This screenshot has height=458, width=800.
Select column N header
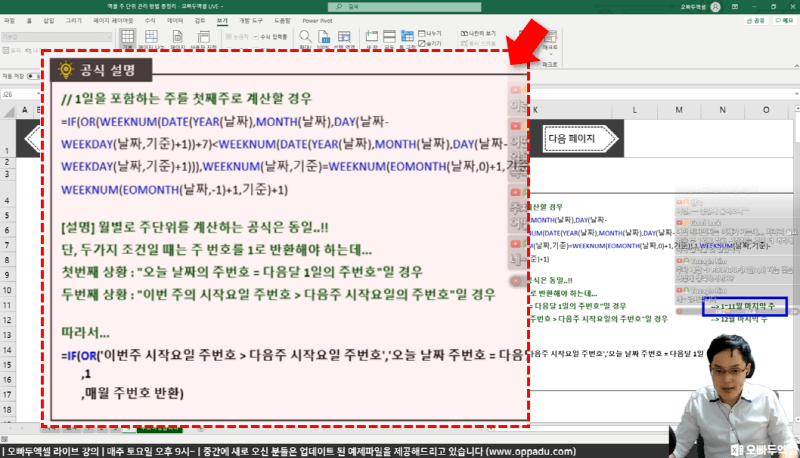point(722,110)
